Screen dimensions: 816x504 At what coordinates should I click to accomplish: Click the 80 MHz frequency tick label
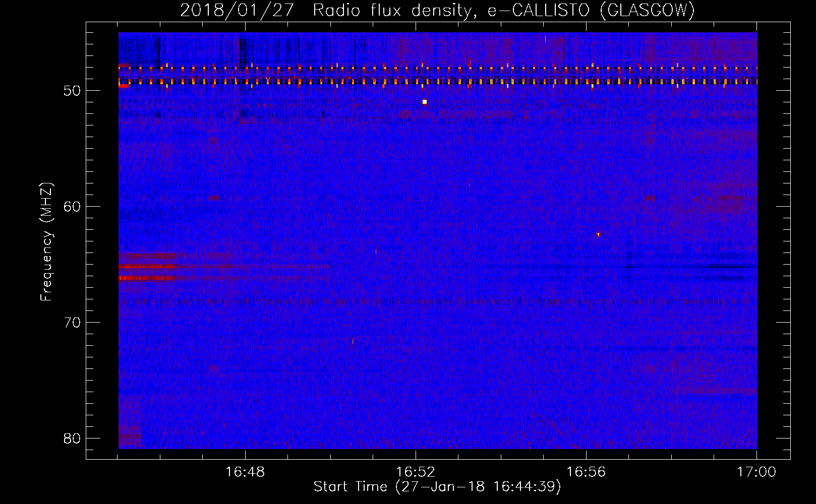point(72,438)
